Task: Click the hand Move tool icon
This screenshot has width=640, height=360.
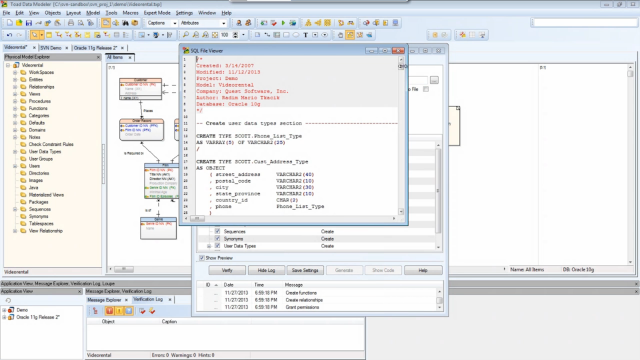Action: coord(340,35)
